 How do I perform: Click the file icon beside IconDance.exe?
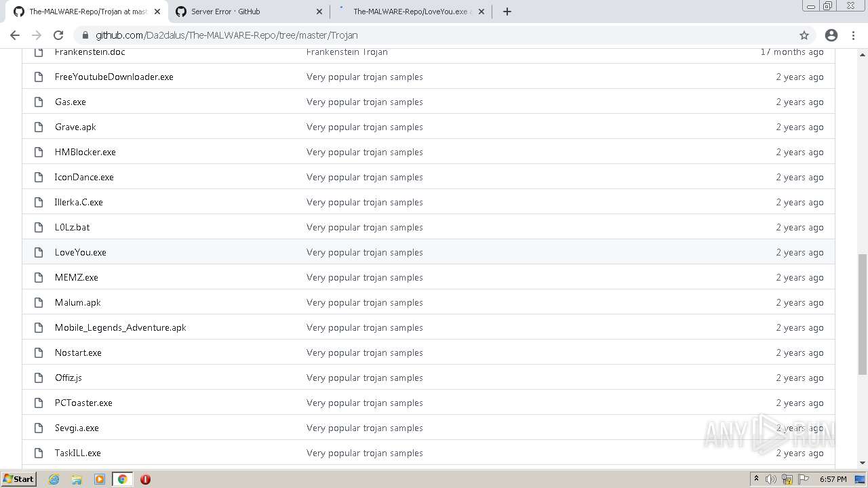tap(39, 177)
